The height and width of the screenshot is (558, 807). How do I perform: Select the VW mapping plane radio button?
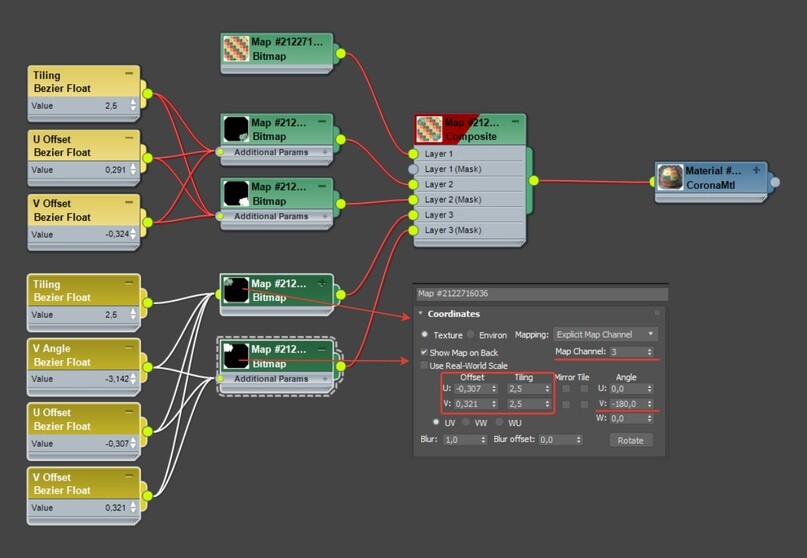pos(466,422)
